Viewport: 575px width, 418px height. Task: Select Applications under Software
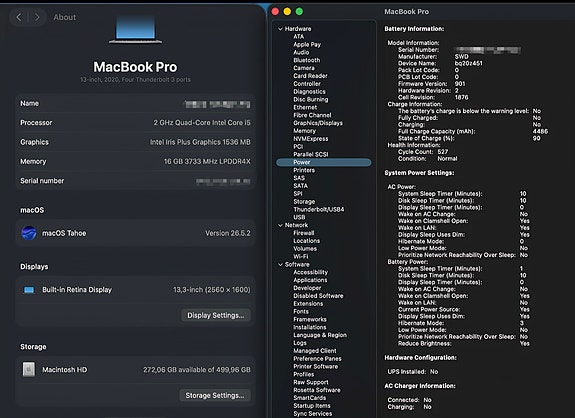pyautogui.click(x=310, y=280)
